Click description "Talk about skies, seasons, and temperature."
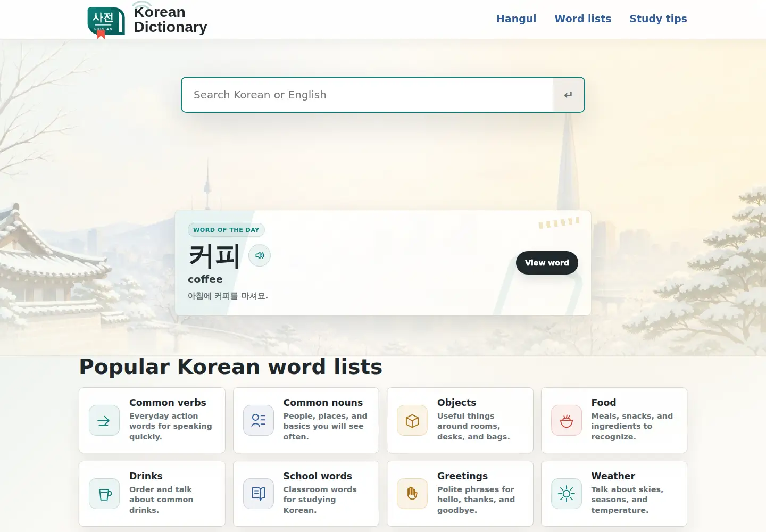The width and height of the screenshot is (766, 532). pos(627,500)
